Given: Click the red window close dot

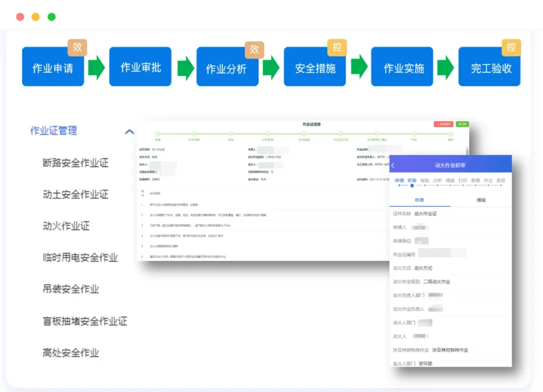Looking at the screenshot, I should [x=20, y=17].
